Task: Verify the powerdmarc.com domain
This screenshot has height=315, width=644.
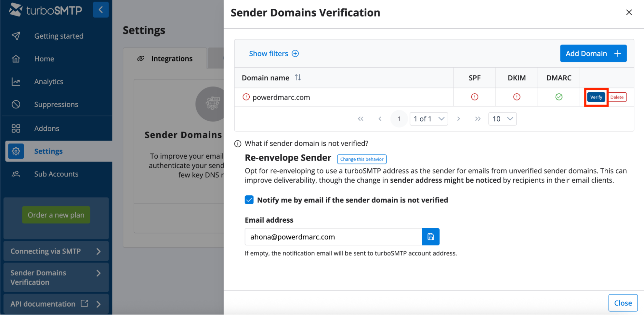Action: [596, 97]
